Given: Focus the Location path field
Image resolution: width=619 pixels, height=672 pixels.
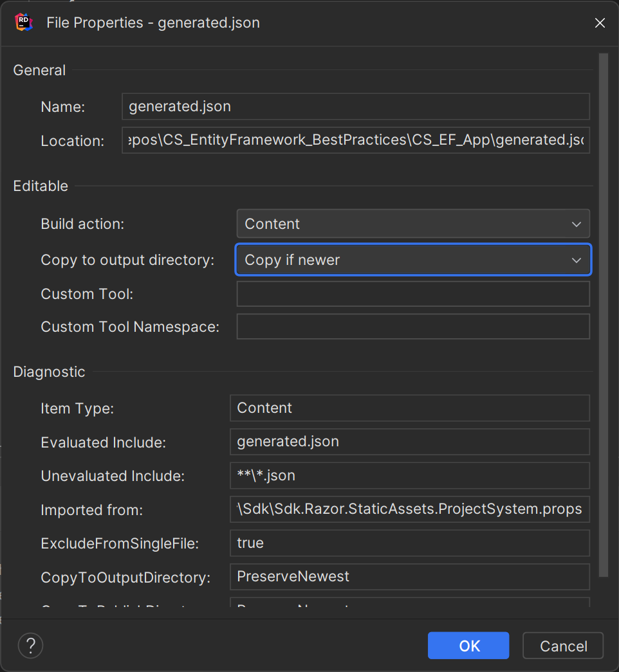Looking at the screenshot, I should pyautogui.click(x=355, y=140).
